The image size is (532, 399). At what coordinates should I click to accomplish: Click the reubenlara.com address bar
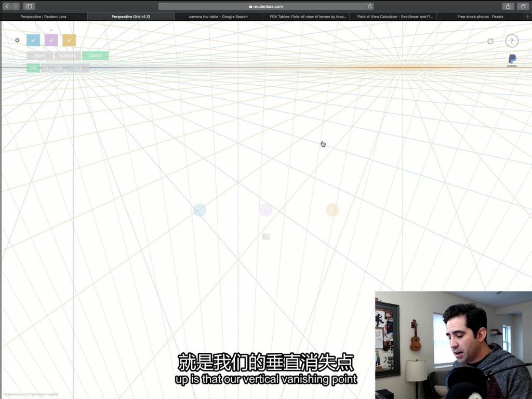pos(266,6)
